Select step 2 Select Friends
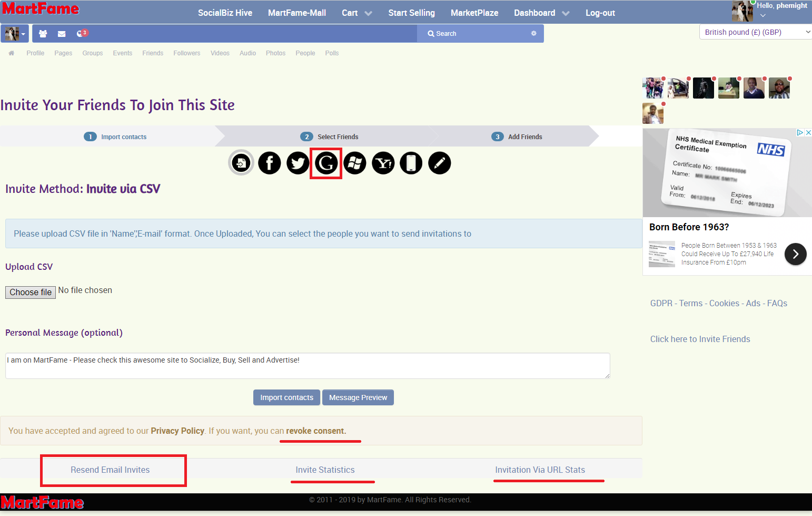 point(329,136)
